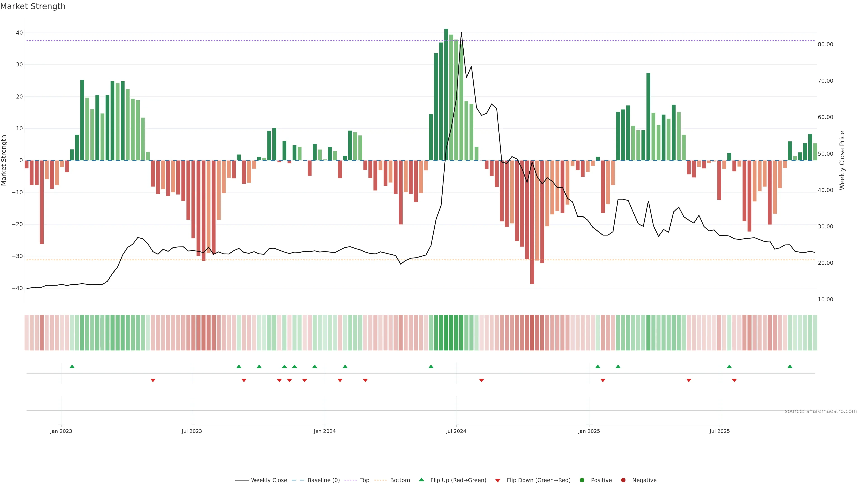Click the Positive green circle legend icon
868x488 pixels.
(x=582, y=480)
